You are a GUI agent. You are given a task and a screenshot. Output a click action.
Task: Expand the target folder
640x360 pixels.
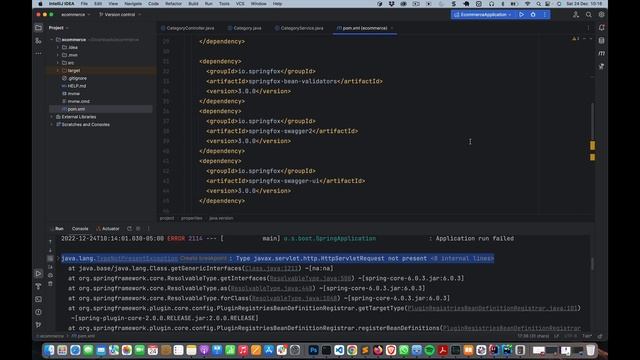pos(58,71)
